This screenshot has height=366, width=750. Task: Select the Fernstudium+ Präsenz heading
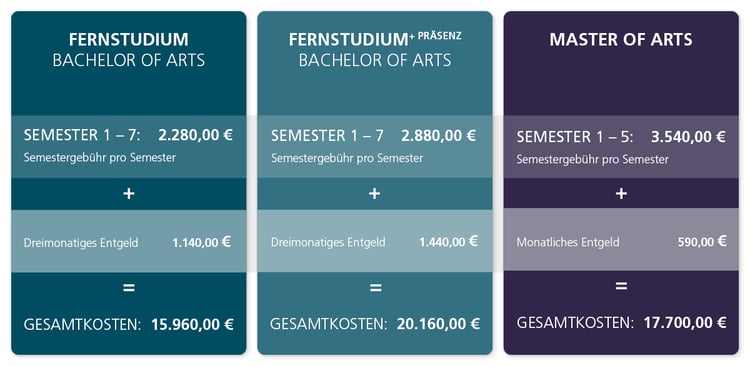[375, 50]
